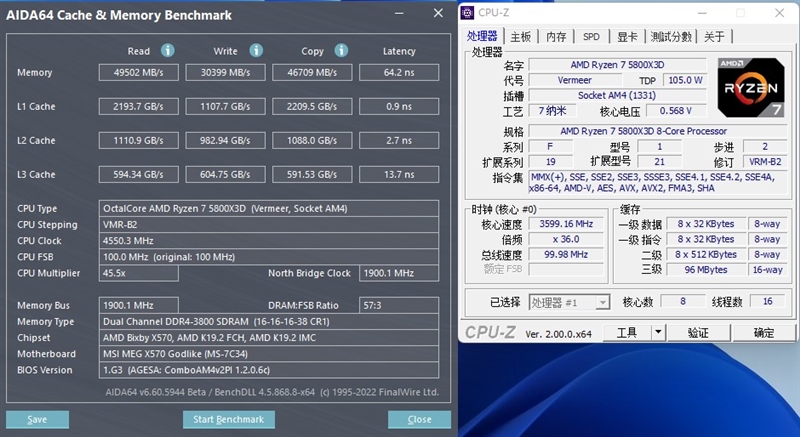Click the DRAM:FSB Ratio value 57:3
The height and width of the screenshot is (437, 800).
(399, 305)
